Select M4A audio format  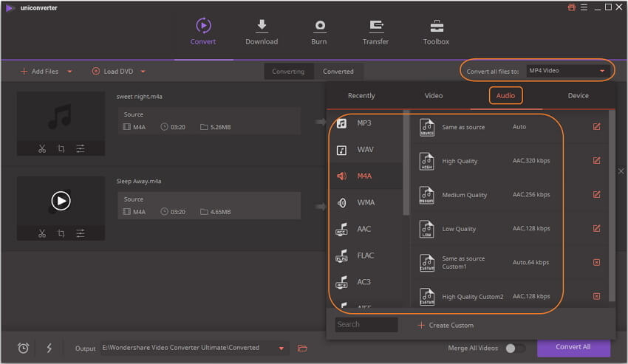coord(365,176)
